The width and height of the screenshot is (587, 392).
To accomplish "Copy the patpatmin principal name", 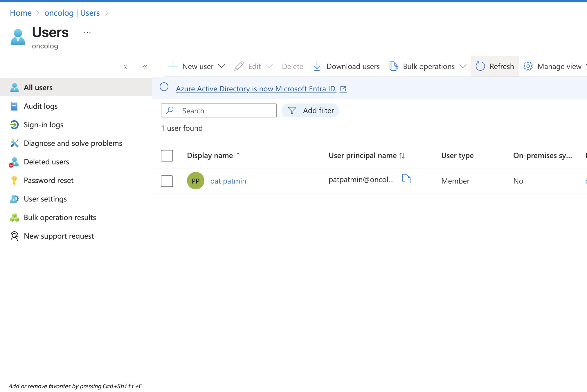I will (406, 179).
